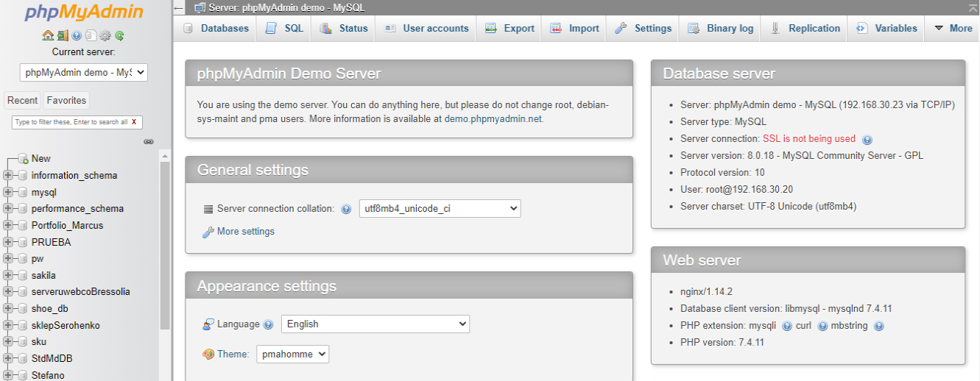Expand the pw database node
This screenshot has width=980, height=381.
8,259
